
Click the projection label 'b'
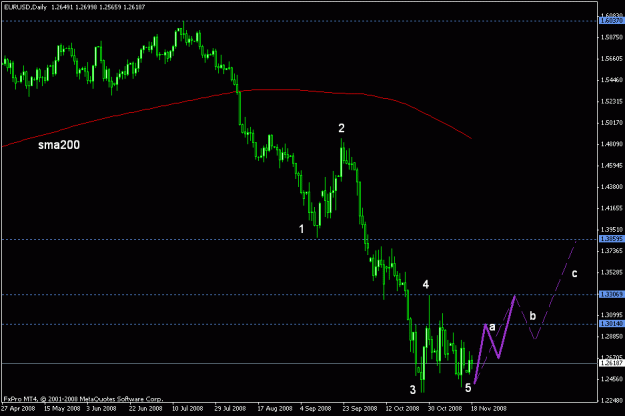click(x=533, y=316)
